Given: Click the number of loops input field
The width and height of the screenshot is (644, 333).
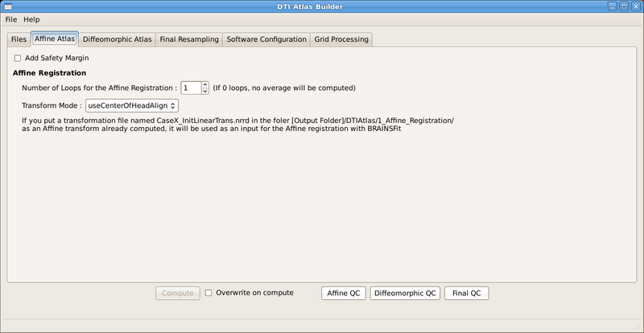Looking at the screenshot, I should (191, 88).
